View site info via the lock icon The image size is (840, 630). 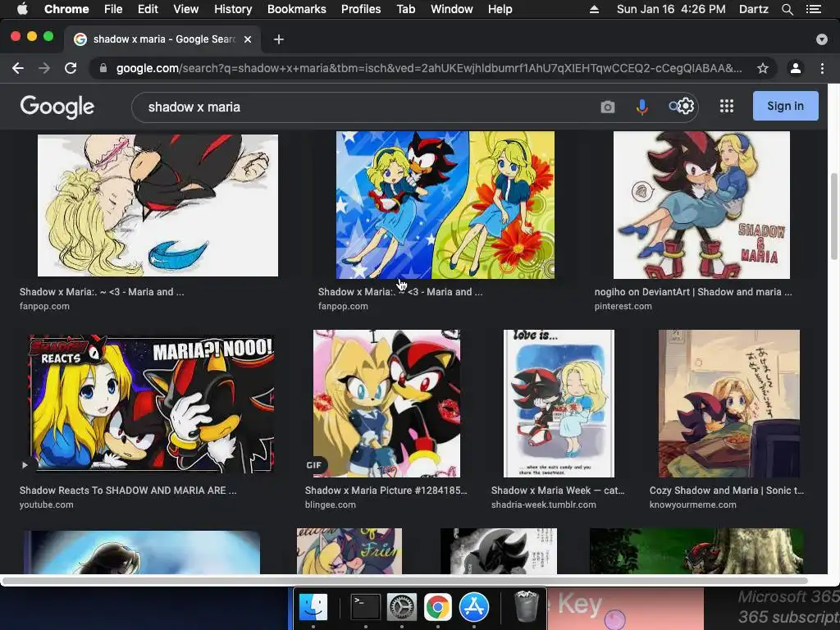pos(103,68)
